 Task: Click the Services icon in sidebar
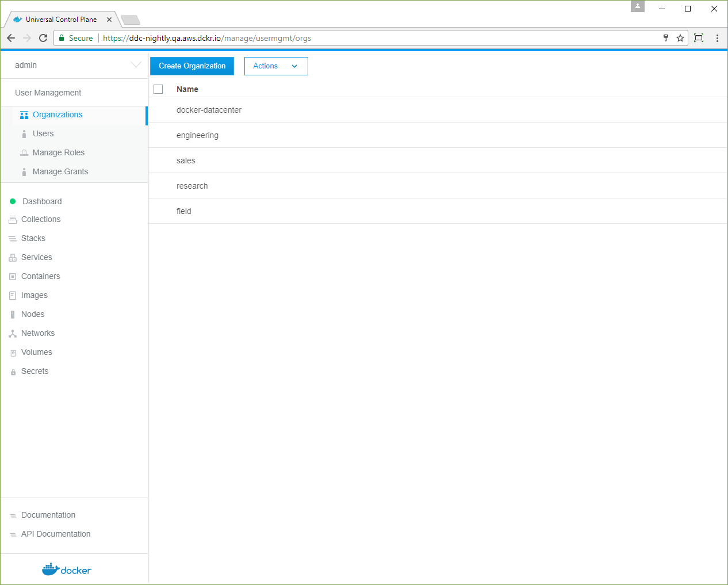13,258
